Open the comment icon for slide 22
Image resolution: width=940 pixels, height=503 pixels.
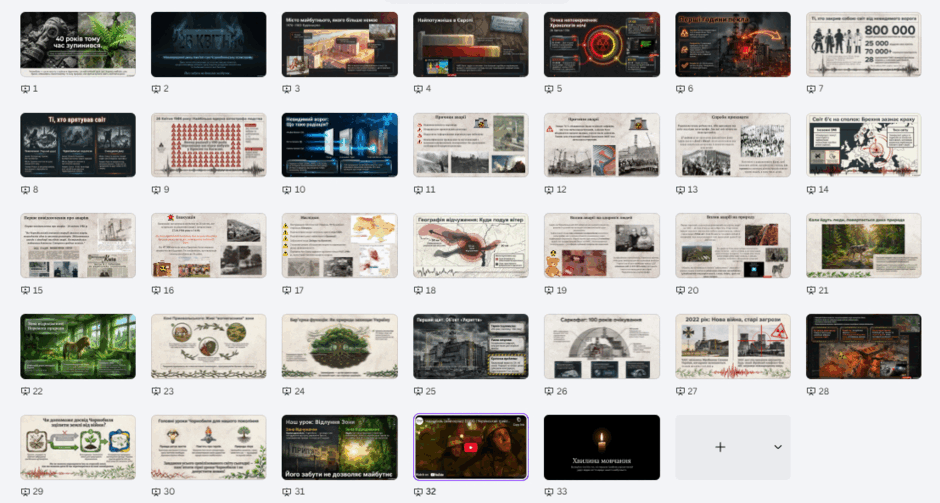click(25, 391)
